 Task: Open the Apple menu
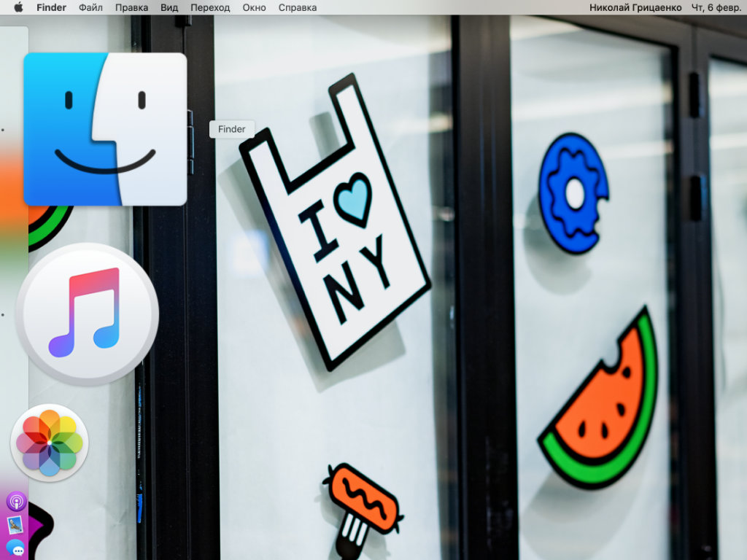[x=18, y=7]
